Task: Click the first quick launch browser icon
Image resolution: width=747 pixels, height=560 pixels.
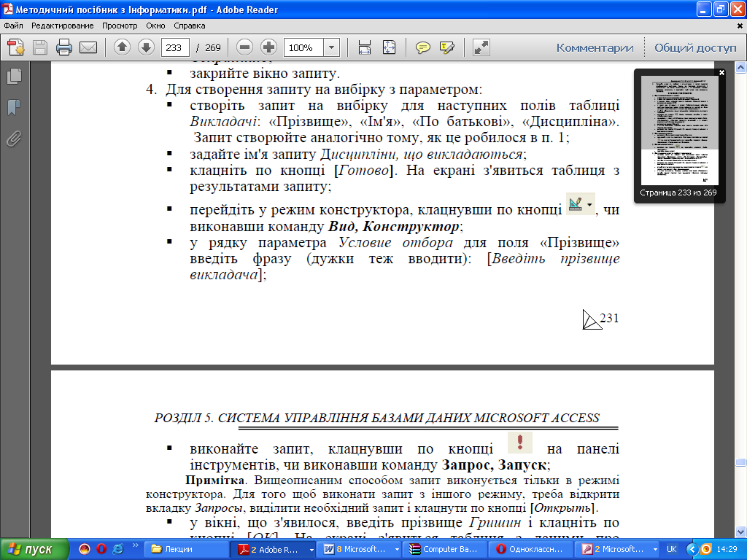Action: 85,549
